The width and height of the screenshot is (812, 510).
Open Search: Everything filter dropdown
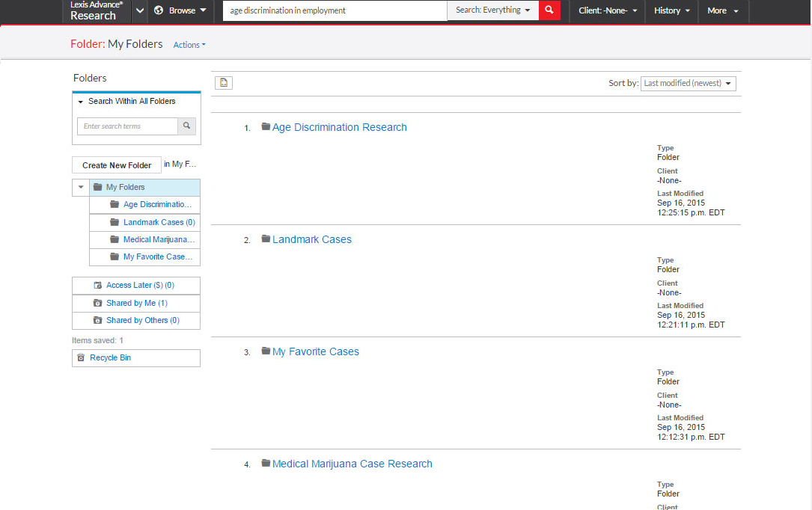(492, 10)
